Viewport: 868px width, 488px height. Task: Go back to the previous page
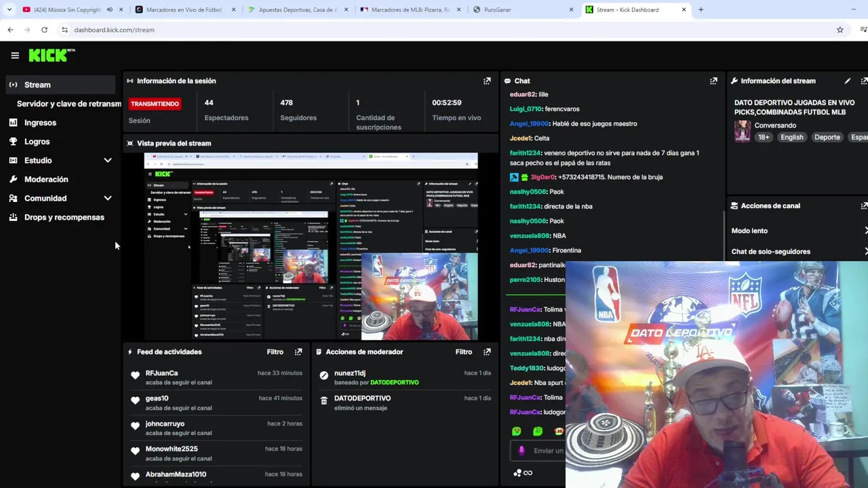(10, 30)
